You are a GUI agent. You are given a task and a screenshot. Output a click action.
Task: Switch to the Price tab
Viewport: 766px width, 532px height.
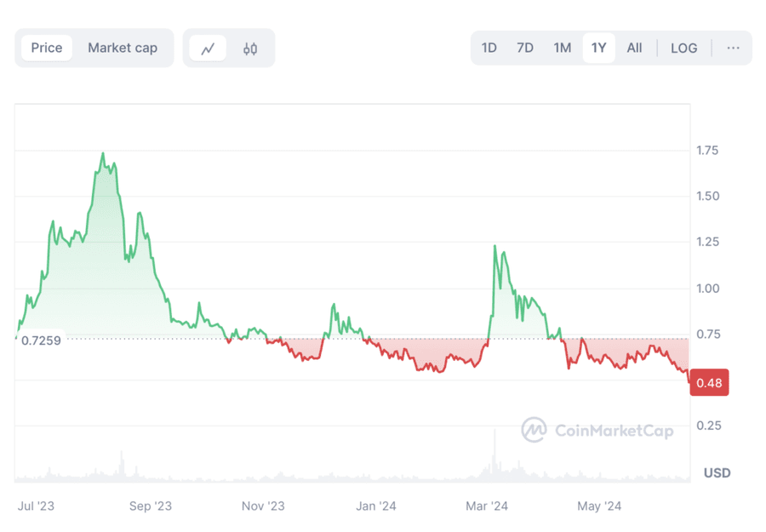[x=46, y=48]
